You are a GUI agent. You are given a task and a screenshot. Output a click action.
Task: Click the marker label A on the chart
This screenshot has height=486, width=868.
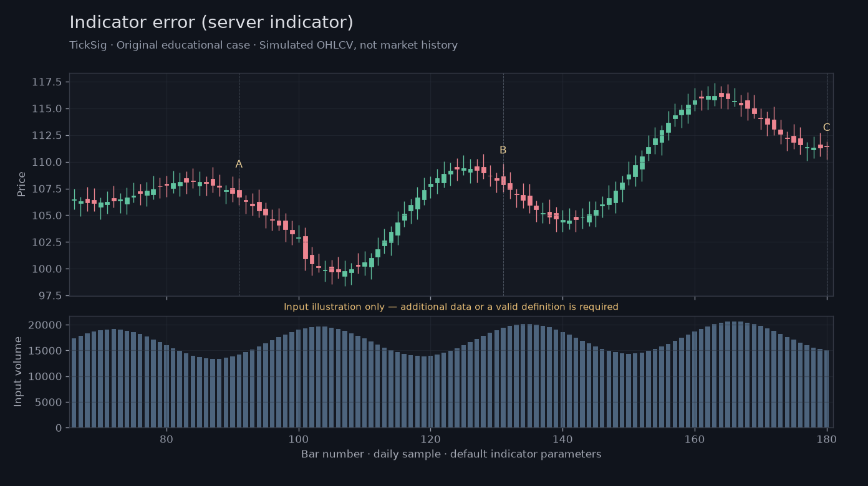[x=239, y=164]
